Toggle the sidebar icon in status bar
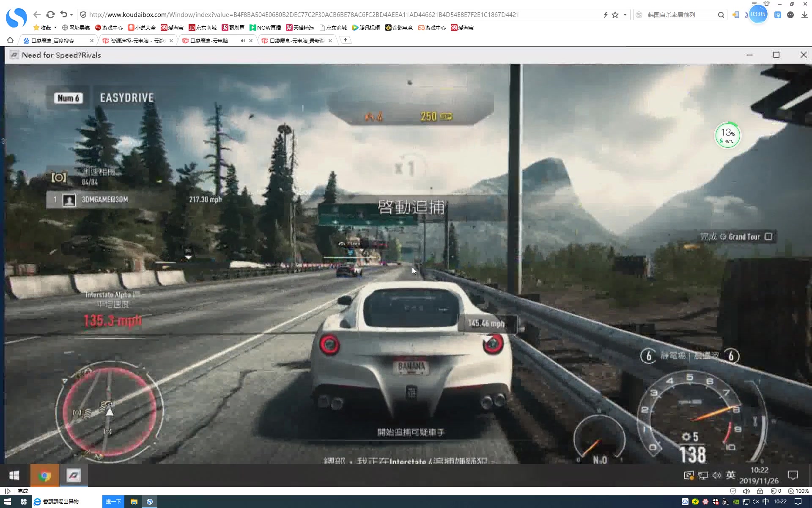This screenshot has height=508, width=812. (8, 491)
